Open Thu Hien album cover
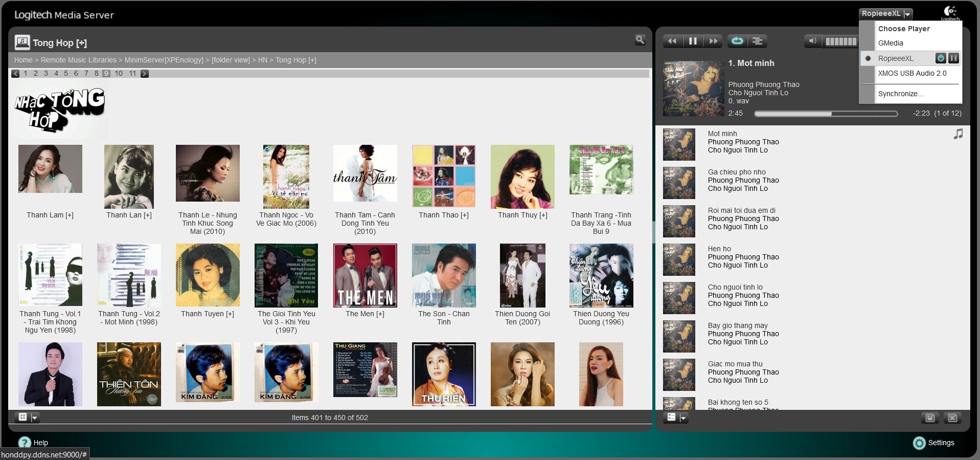The width and height of the screenshot is (980, 460). 444,374
